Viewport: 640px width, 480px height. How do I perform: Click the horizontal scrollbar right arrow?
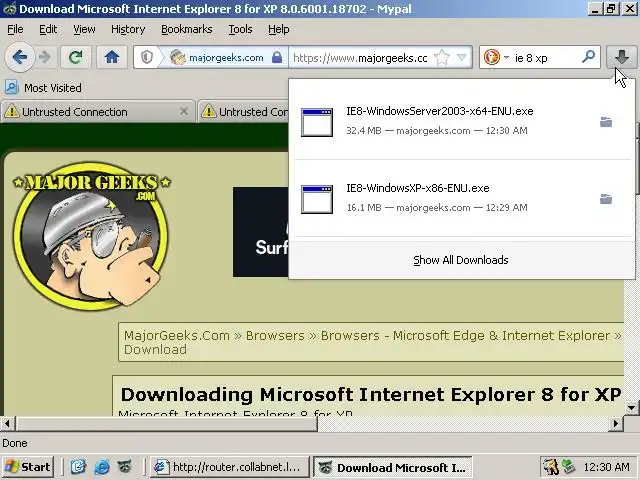(x=616, y=423)
